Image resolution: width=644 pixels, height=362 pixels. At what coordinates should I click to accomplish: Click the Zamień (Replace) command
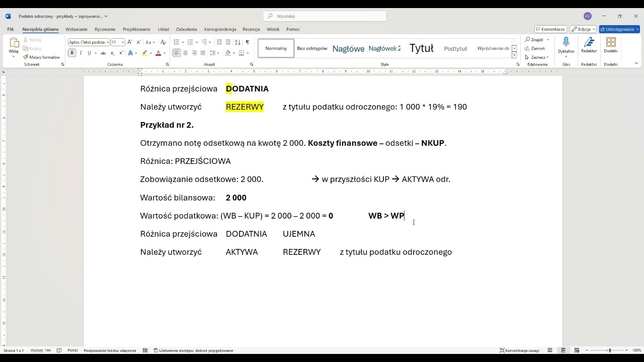535,48
